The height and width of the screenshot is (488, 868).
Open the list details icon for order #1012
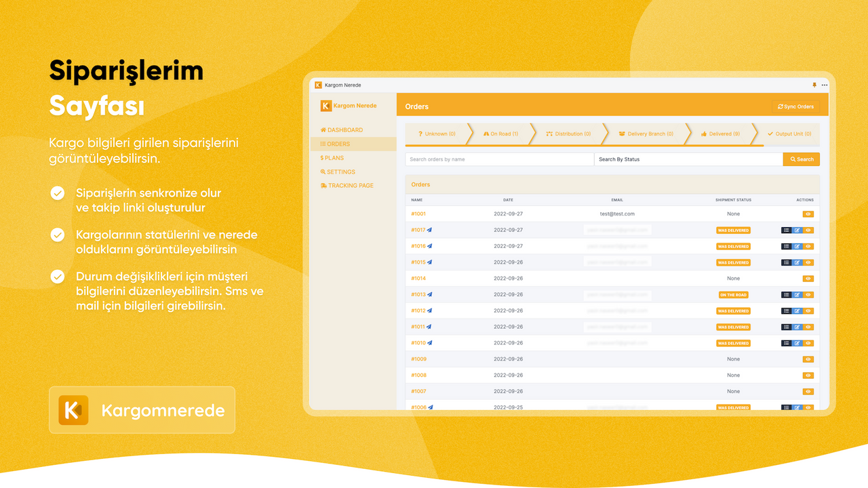[x=787, y=310]
